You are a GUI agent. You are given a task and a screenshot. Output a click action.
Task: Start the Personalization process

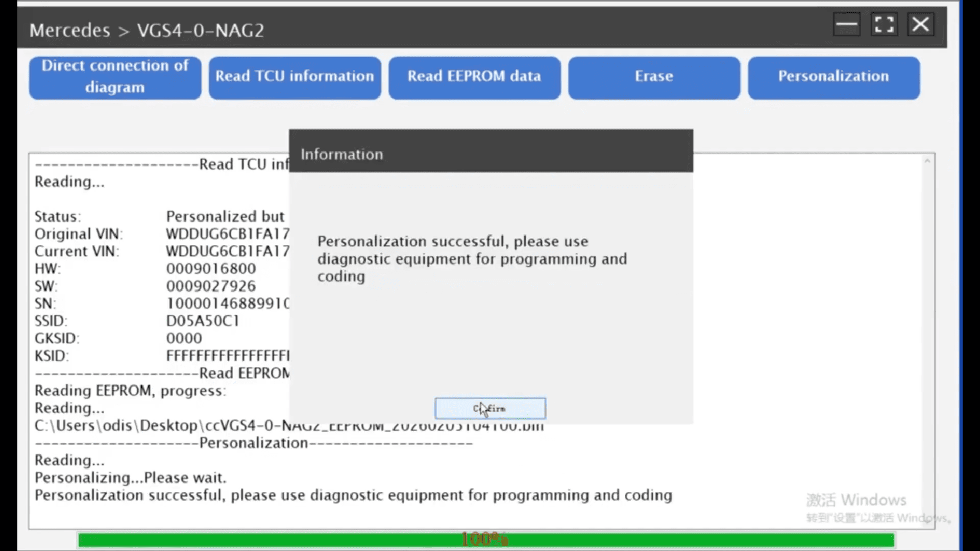tap(833, 77)
